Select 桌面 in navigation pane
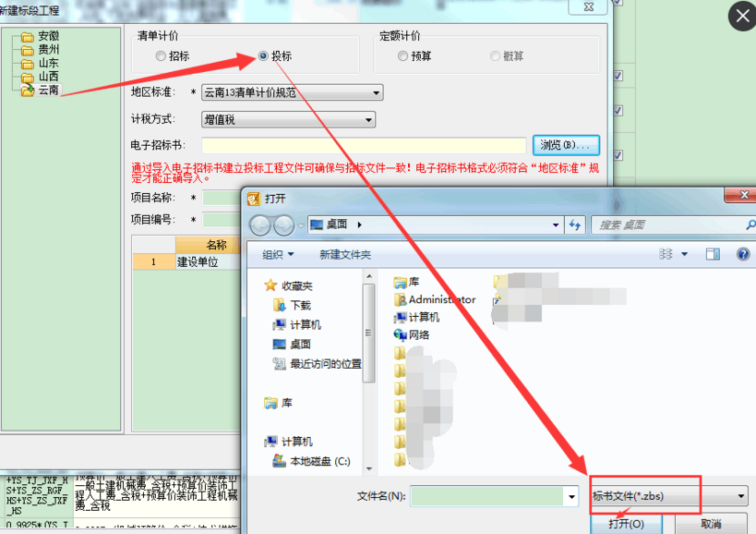 (293, 344)
